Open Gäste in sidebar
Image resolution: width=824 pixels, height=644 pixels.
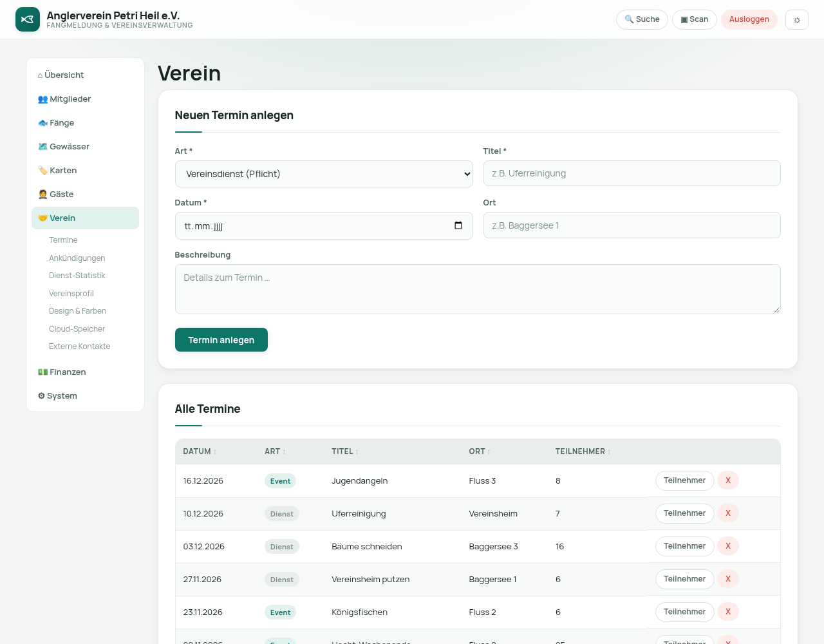point(85,194)
